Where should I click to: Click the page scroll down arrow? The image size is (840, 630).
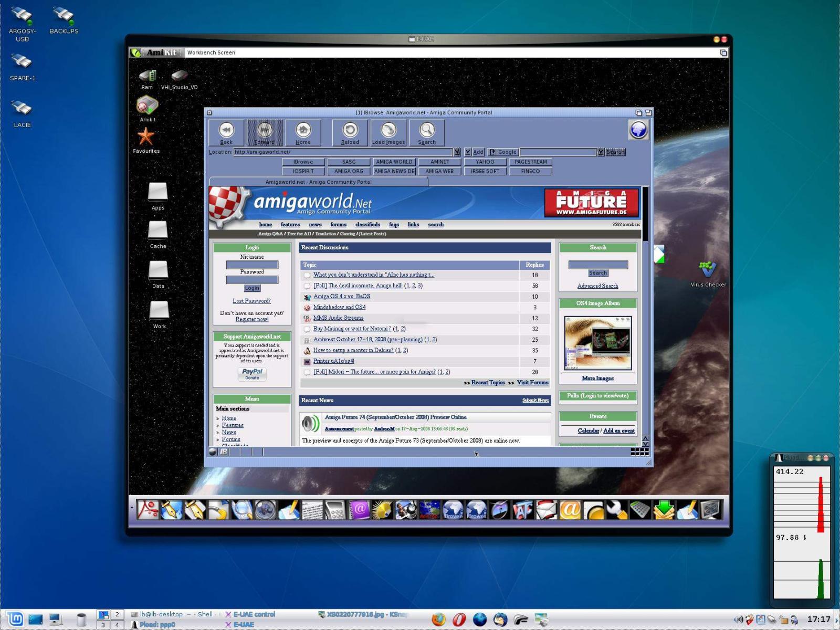[645, 444]
